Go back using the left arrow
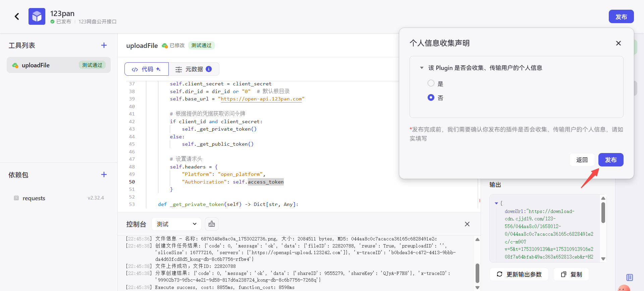Viewport: 644px width, 291px height. click(x=17, y=16)
